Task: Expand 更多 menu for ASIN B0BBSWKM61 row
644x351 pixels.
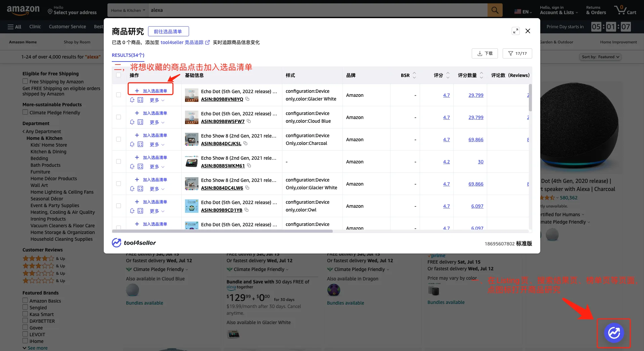Action: 157,167
